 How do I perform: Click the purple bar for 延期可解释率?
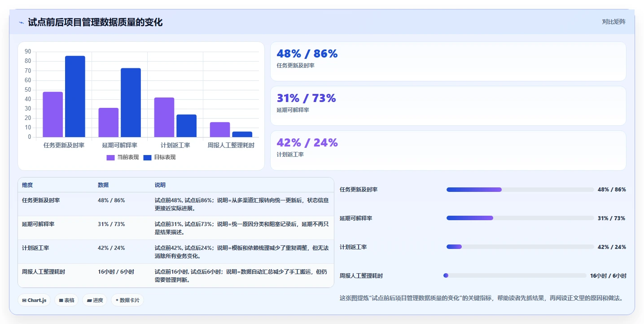(x=109, y=122)
